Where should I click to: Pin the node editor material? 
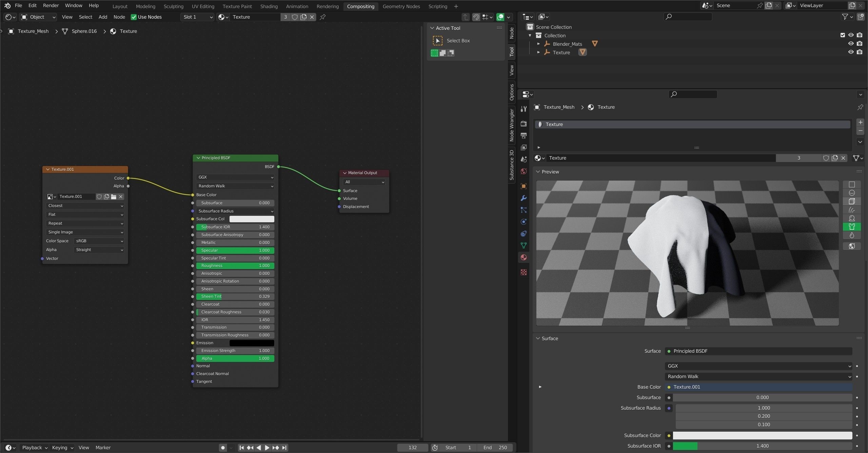323,17
